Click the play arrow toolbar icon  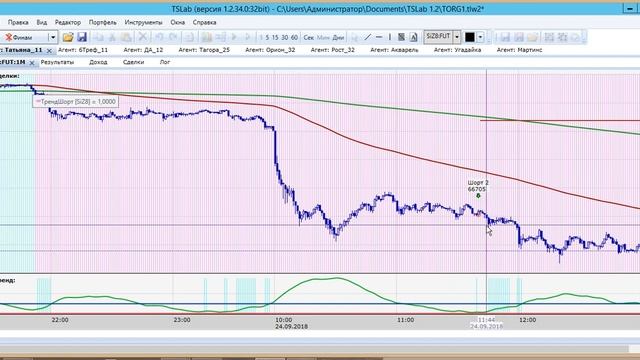click(x=234, y=38)
